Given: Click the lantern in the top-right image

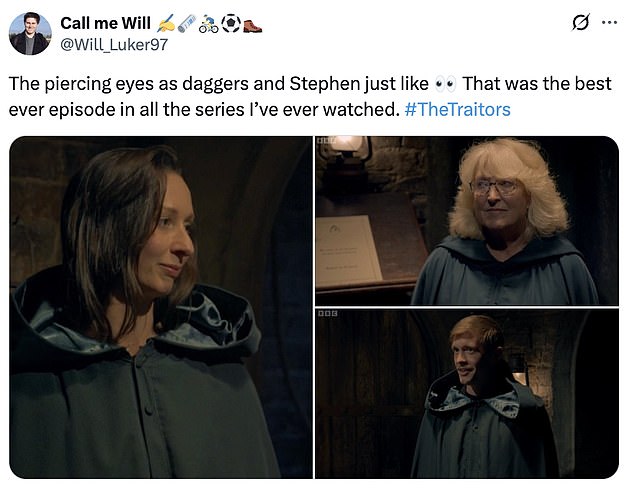Looking at the screenshot, I should [x=344, y=149].
